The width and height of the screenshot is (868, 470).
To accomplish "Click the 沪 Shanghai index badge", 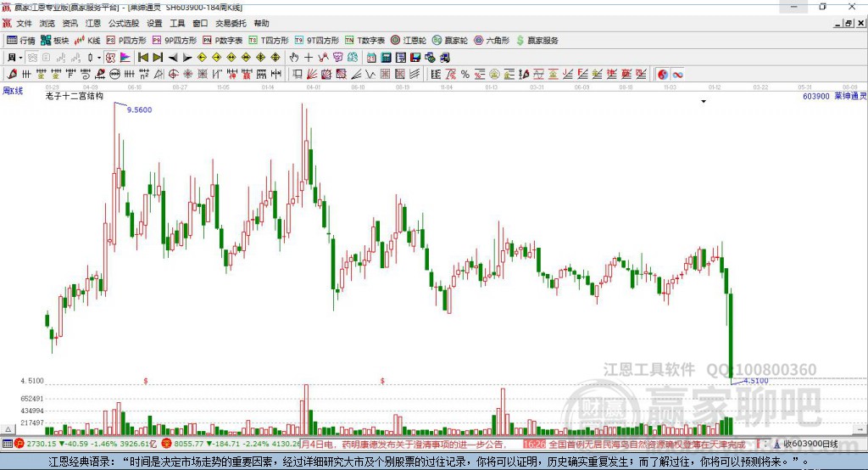I will click(19, 444).
